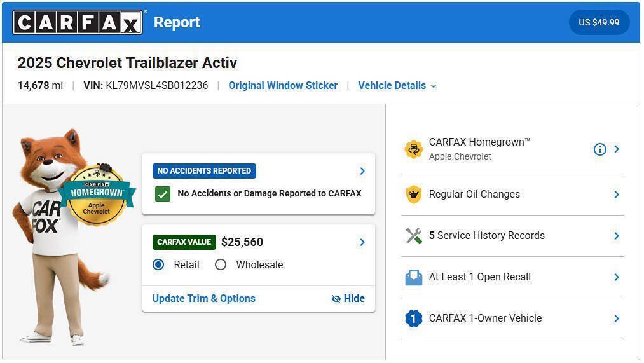
Task: Click the Service History wrench icon
Action: click(414, 236)
